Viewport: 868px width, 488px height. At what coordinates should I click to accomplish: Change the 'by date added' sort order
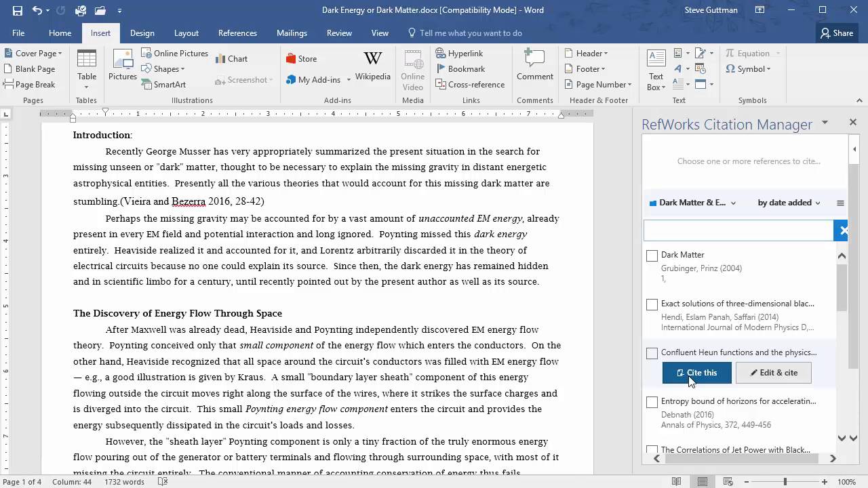tap(789, 203)
